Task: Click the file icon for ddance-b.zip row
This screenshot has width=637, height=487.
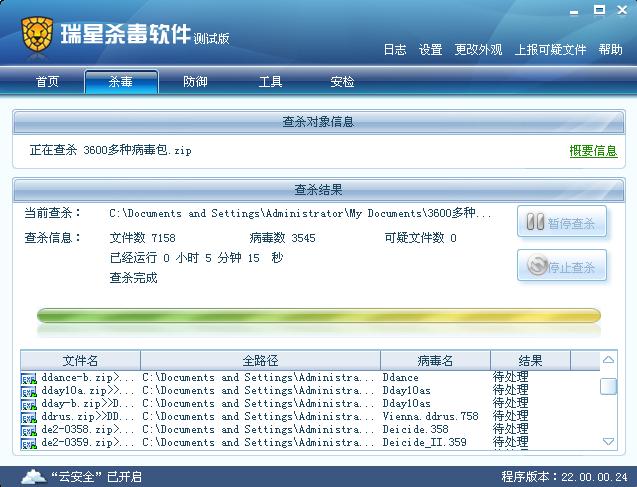Action: [29, 379]
